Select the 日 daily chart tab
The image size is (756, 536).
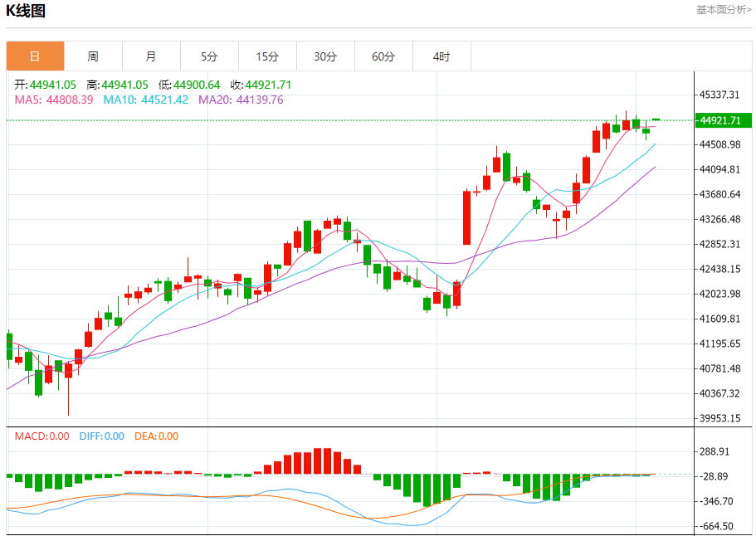(35, 56)
